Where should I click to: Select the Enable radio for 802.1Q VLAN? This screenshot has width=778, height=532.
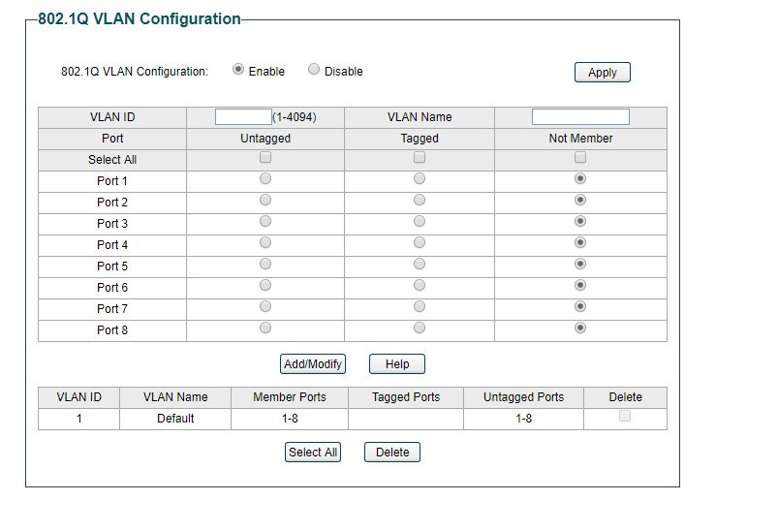pyautogui.click(x=238, y=70)
